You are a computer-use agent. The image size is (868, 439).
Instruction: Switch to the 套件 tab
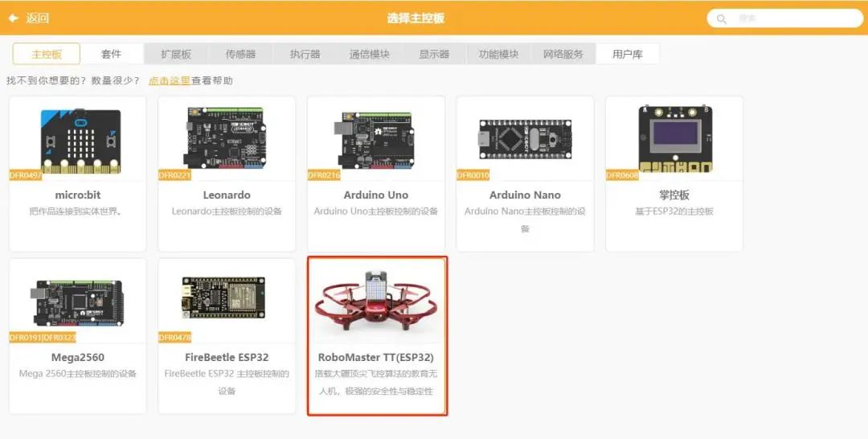coord(111,54)
